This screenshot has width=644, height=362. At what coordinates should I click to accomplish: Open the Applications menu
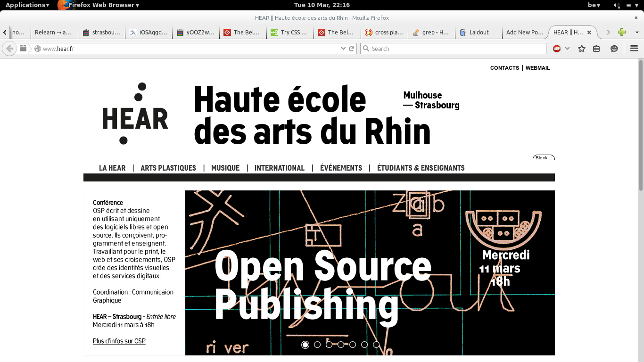tap(27, 5)
